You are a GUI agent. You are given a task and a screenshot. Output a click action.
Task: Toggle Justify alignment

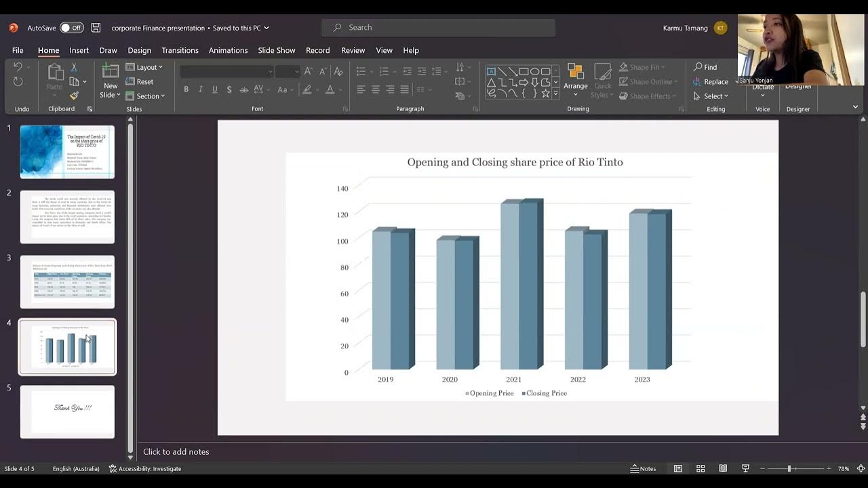405,89
